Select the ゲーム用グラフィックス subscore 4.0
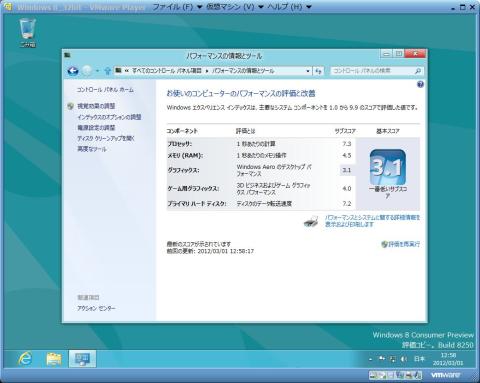Image resolution: width=480 pixels, height=383 pixels. (x=347, y=189)
